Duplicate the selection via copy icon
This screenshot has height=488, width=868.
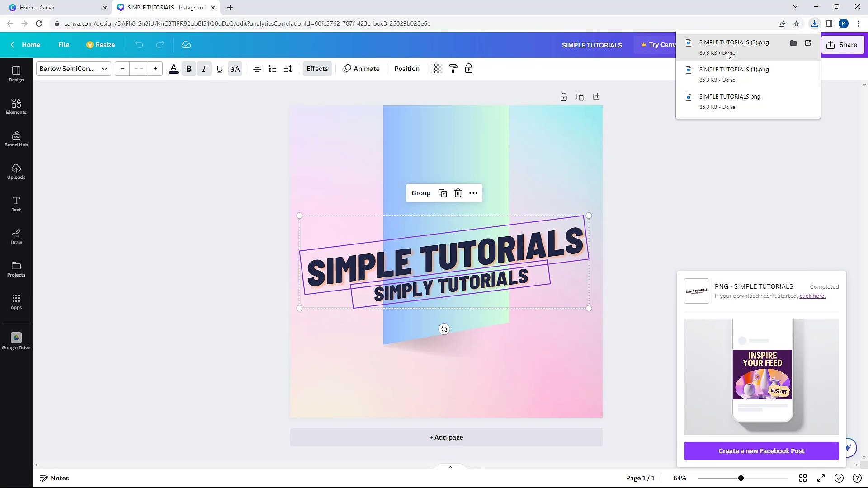coord(443,193)
